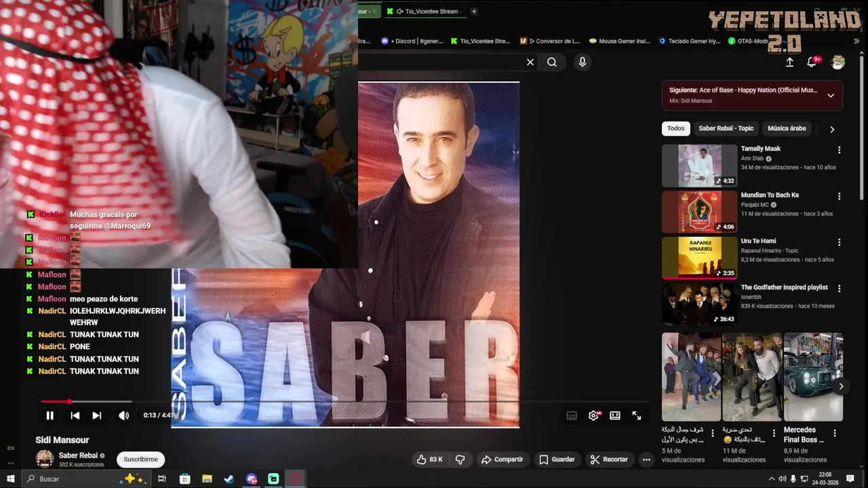The width and height of the screenshot is (868, 488).
Task: Open Streamlabs from the taskbar
Action: [x=273, y=479]
